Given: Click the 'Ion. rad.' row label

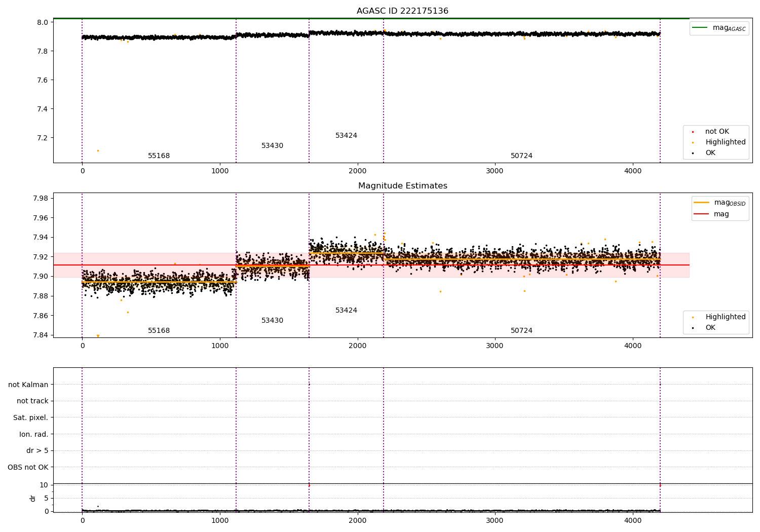Looking at the screenshot, I should coord(34,434).
